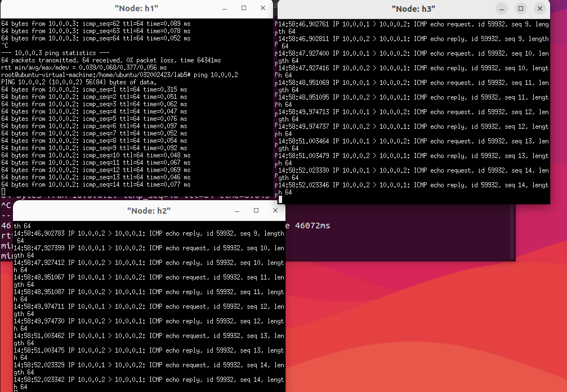This screenshot has height=392, width=567.
Task: Click h1 line icmp_seq=12 time=0.069 ms
Action: tap(96, 170)
